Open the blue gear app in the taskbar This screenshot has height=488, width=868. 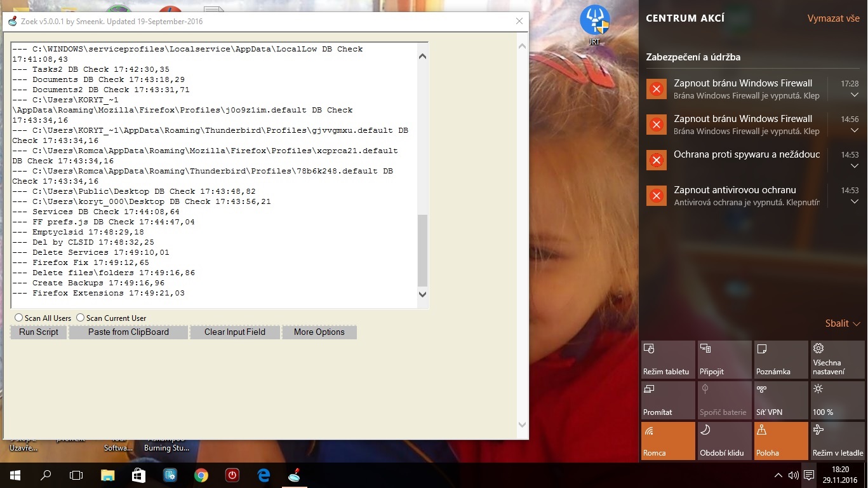point(170,475)
